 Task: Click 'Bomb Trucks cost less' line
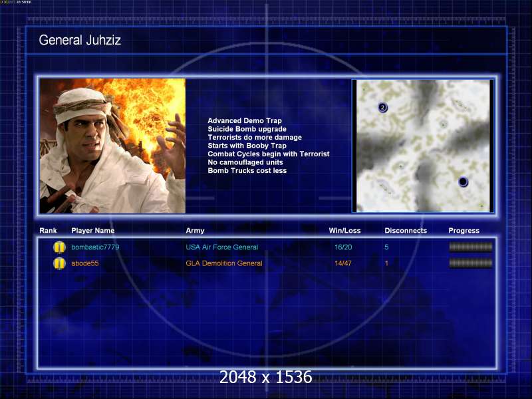pyautogui.click(x=247, y=170)
